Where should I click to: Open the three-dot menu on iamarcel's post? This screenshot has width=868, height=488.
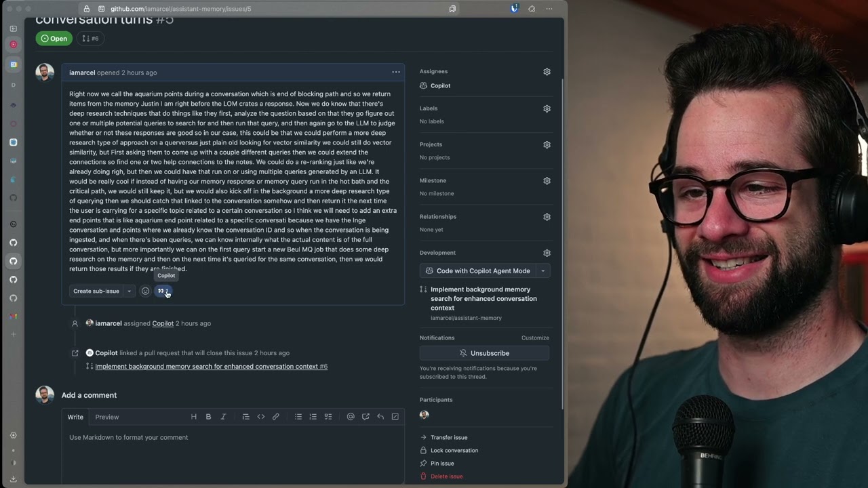[396, 72]
